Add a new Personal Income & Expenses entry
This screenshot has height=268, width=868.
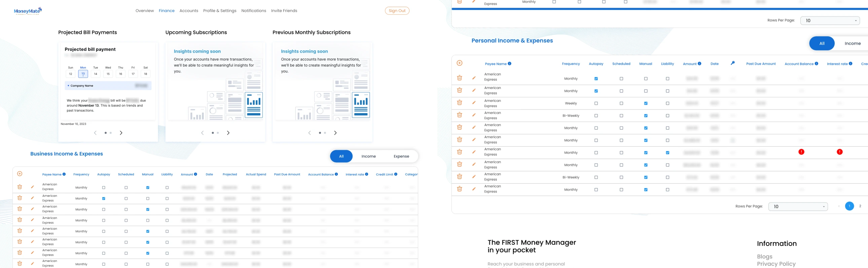[x=459, y=63]
